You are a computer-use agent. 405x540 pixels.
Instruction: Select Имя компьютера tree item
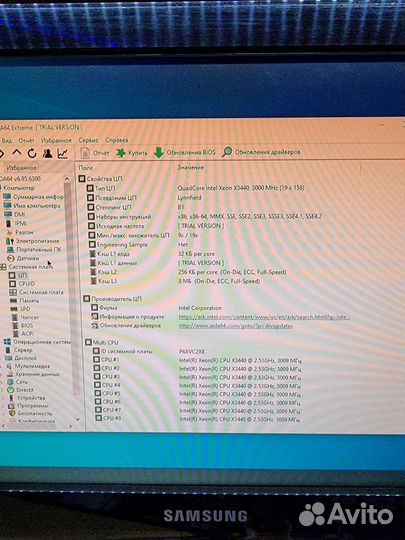click(x=32, y=206)
